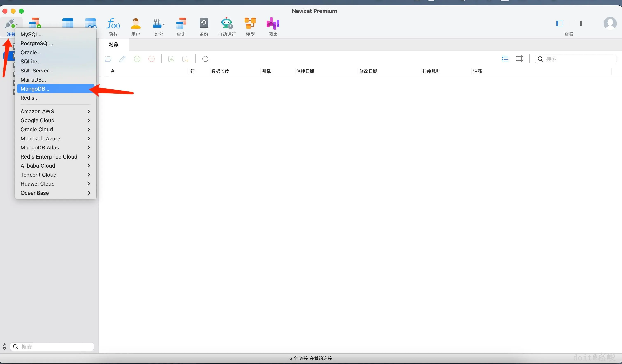Screen dimensions: 622x364
Task: Show the right details pane
Action: 579,23
